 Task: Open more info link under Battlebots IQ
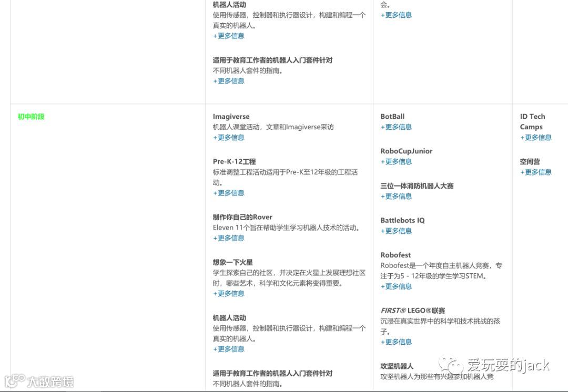click(x=397, y=231)
